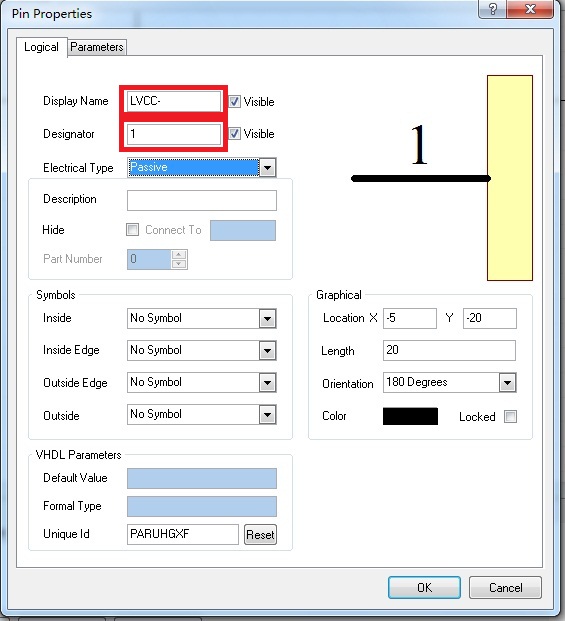
Task: Switch to the Parameters tab
Action: [x=97, y=47]
